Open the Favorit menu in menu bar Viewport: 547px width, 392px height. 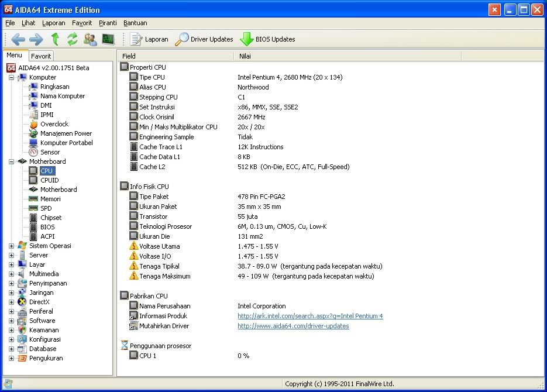[82, 23]
